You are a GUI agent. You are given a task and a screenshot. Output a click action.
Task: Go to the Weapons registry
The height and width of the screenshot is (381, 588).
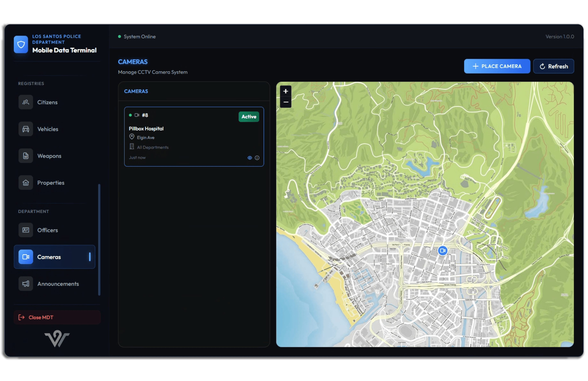(x=54, y=156)
